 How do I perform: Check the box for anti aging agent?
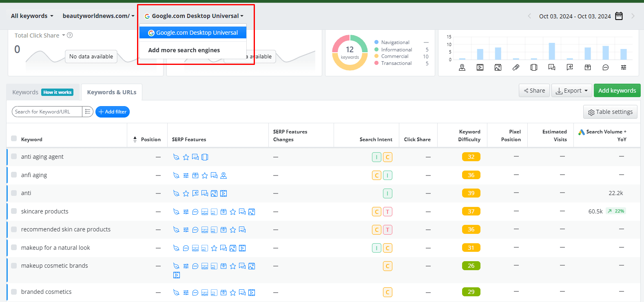pos(14,156)
